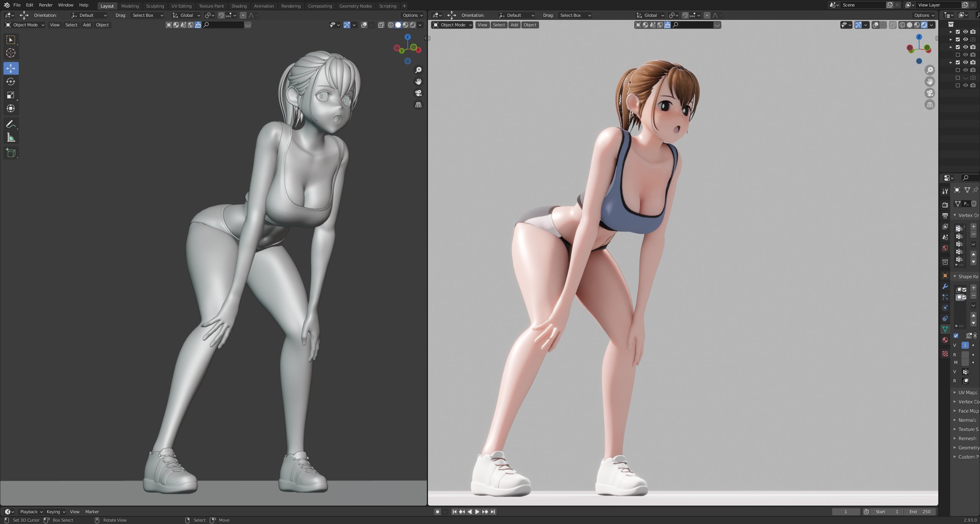Open Render properties tab

[945, 205]
